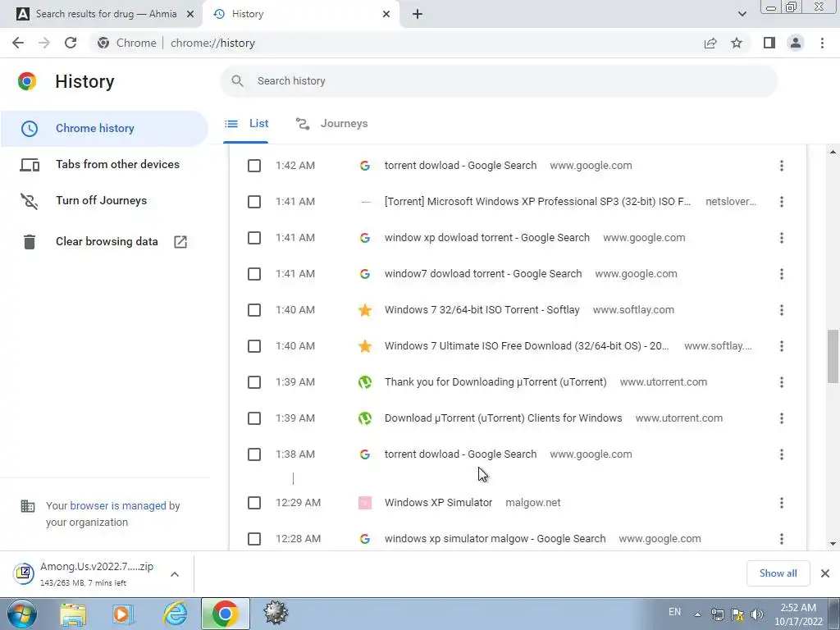Select Chrome history in the sidebar
The image size is (840, 630).
pos(104,129)
